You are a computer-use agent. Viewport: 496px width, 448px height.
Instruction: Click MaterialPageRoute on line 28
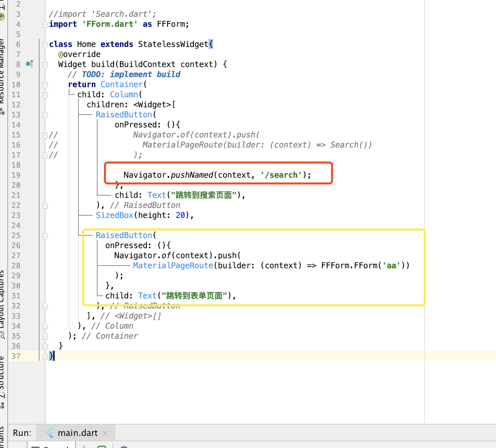[x=173, y=266]
